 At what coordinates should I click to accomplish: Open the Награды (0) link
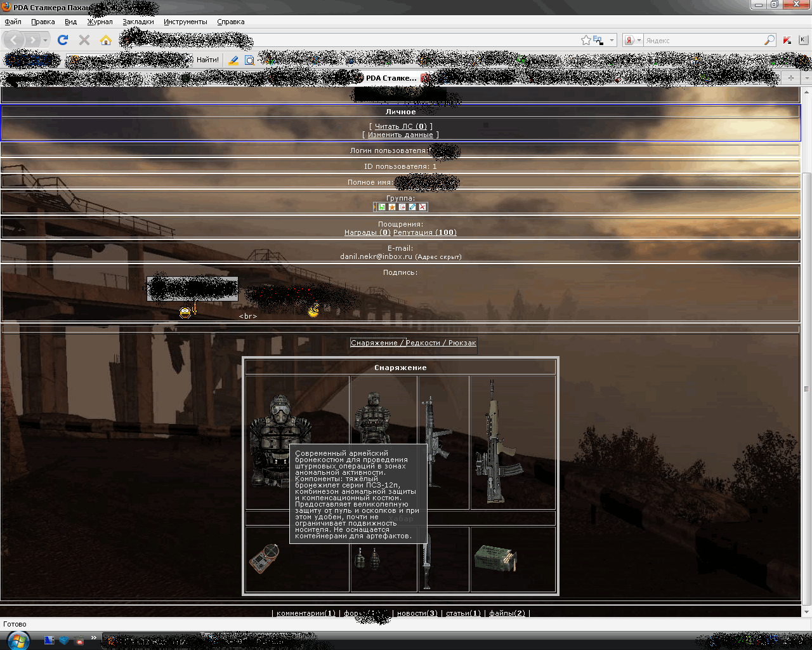367,232
